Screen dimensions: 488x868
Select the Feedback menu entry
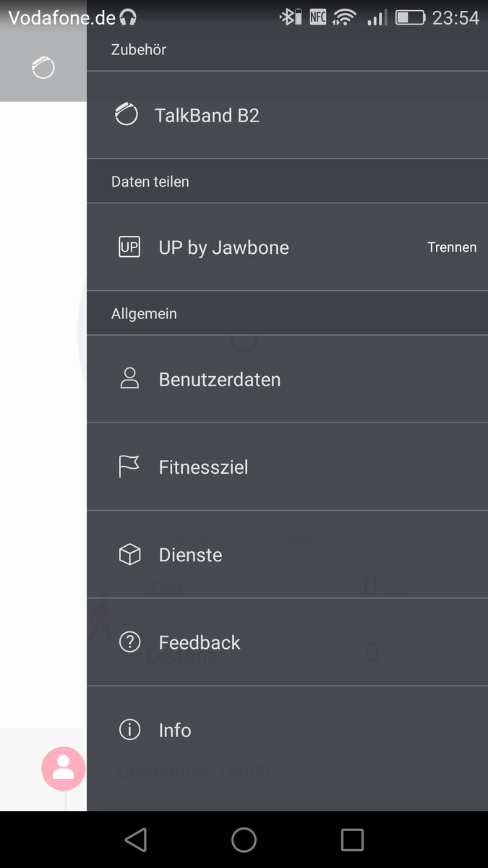[x=200, y=642]
